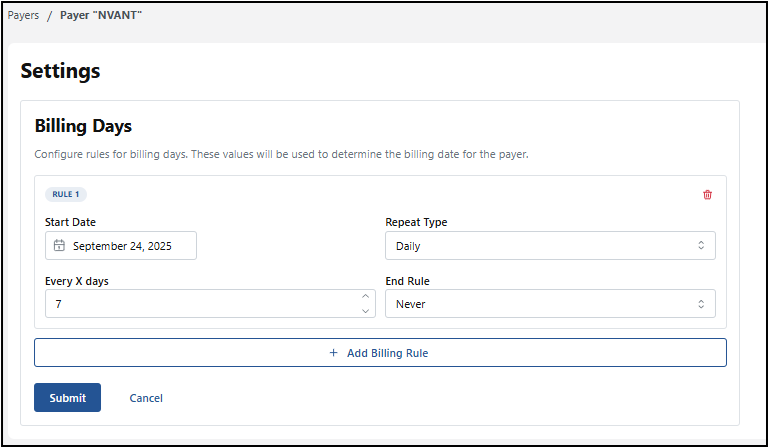
Task: Open the September 24, 2025 date picker
Action: [121, 246]
